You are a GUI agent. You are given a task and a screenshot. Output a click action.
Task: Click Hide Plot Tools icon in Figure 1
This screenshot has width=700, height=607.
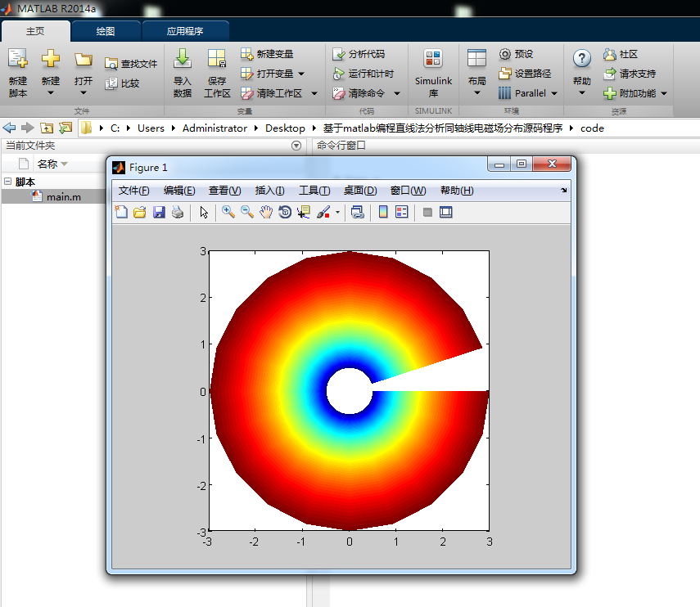(x=427, y=213)
